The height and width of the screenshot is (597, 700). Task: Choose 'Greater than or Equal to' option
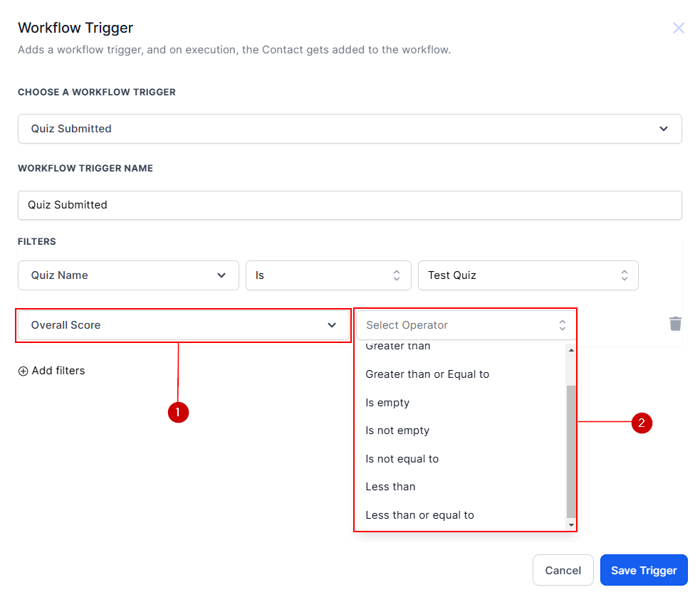point(427,374)
